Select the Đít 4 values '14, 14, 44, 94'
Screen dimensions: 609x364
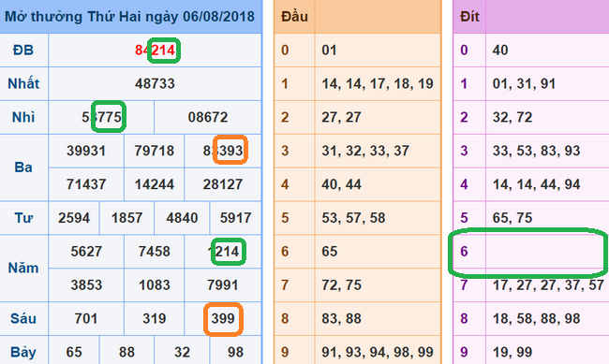click(x=536, y=184)
